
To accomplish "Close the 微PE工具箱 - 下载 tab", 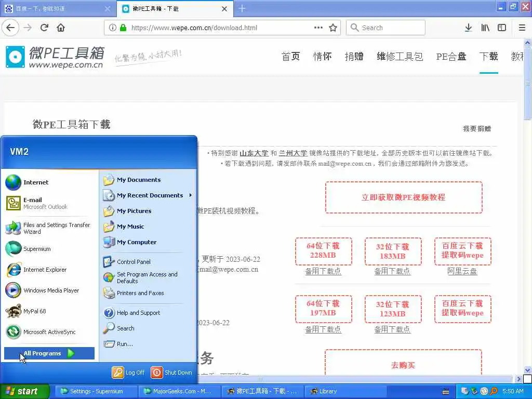I will [x=224, y=9].
